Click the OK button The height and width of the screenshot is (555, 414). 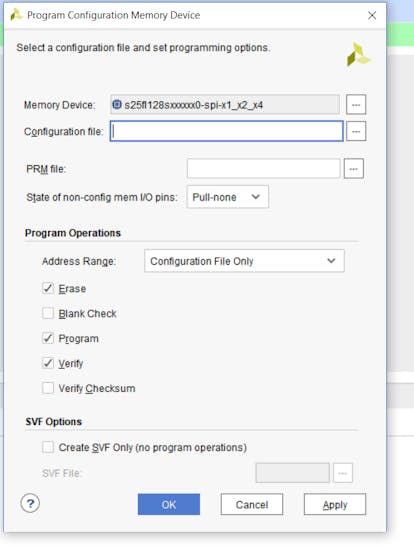pyautogui.click(x=169, y=504)
